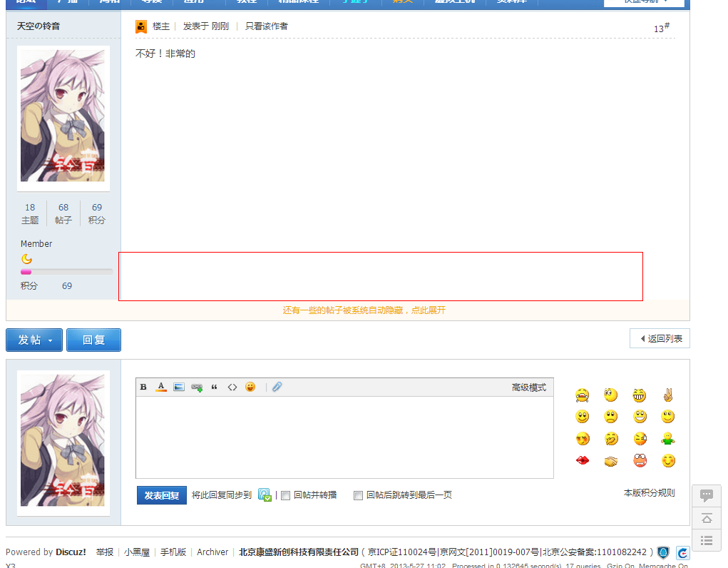728x568 pixels.
Task: Open the 本版积分规则 link
Action: pyautogui.click(x=649, y=492)
